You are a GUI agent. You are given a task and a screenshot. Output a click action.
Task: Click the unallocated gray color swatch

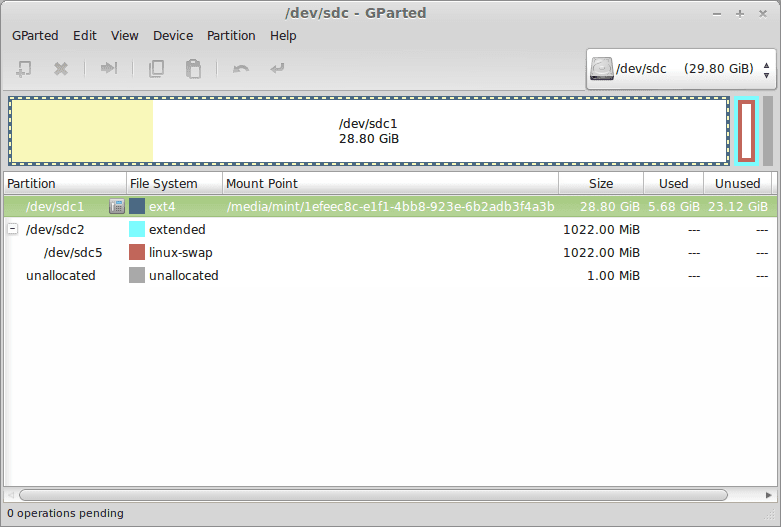(x=137, y=275)
